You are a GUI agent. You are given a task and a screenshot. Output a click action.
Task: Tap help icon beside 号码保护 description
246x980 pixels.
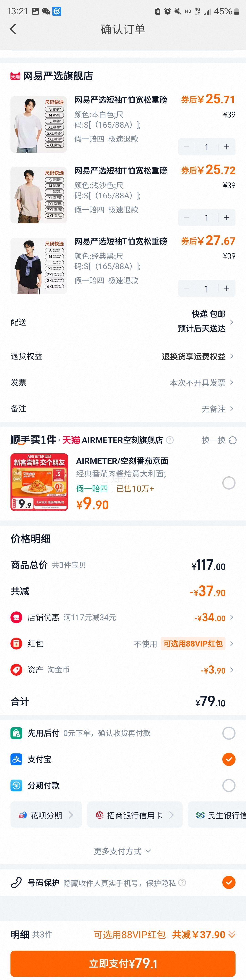[x=182, y=883]
